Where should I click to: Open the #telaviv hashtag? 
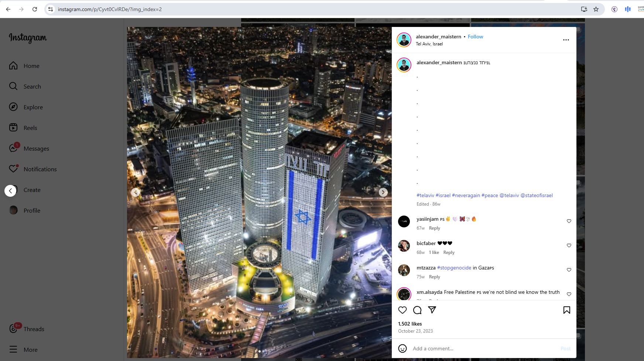coord(425,195)
